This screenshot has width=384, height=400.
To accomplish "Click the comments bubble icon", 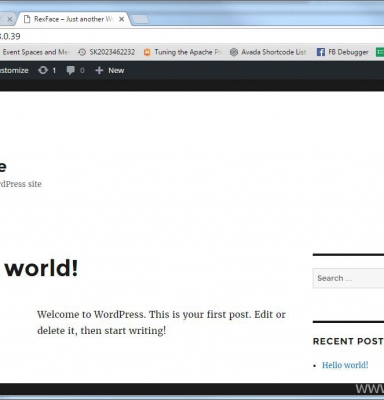I will tap(71, 70).
